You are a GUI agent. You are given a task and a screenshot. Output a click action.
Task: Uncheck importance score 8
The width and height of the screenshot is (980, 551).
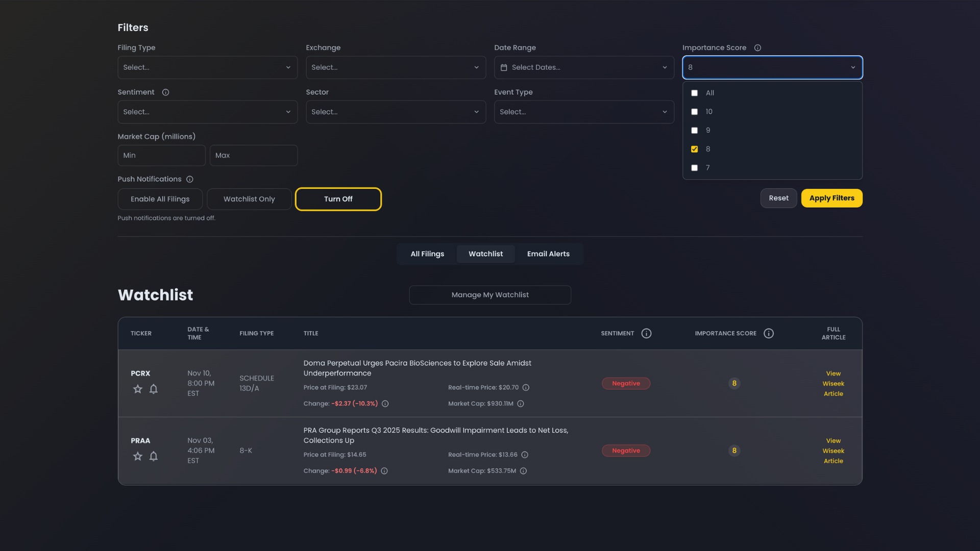[694, 149]
